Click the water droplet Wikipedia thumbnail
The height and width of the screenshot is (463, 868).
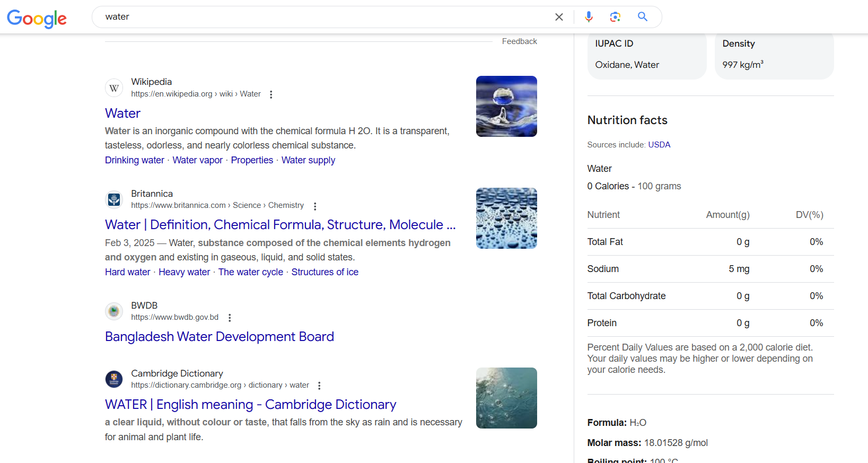[x=506, y=107]
